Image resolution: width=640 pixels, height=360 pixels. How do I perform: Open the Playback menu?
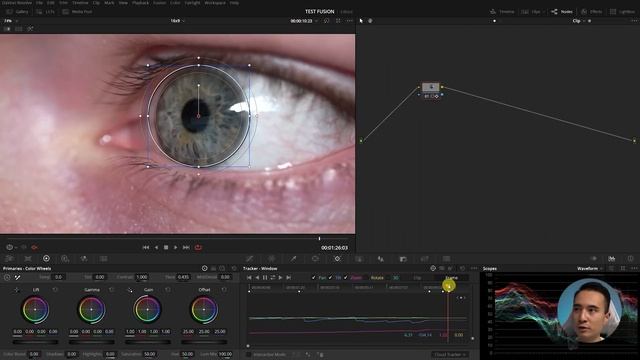(x=140, y=3)
